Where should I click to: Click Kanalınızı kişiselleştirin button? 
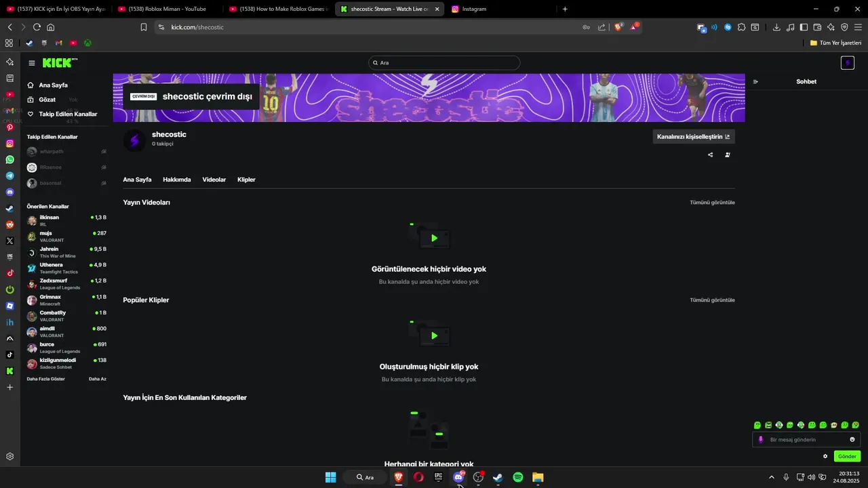694,136
